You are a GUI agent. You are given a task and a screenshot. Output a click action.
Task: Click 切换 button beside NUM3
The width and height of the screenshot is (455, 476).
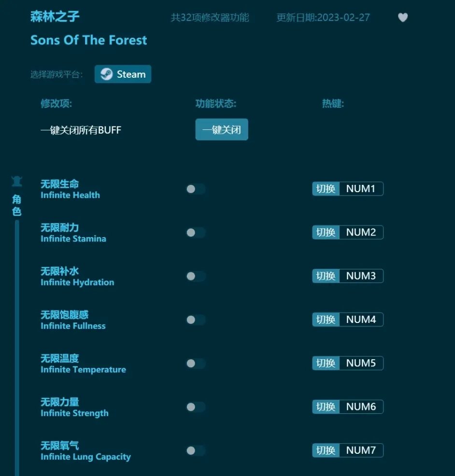pyautogui.click(x=326, y=276)
